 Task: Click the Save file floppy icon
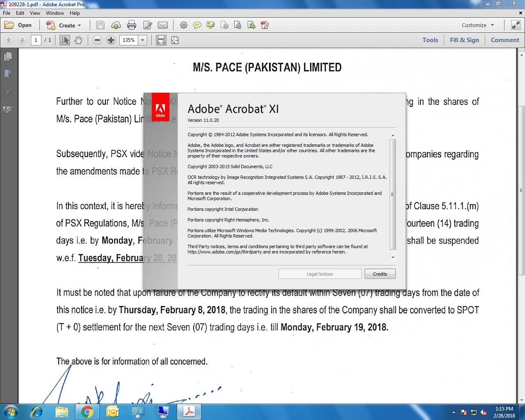pyautogui.click(x=100, y=25)
